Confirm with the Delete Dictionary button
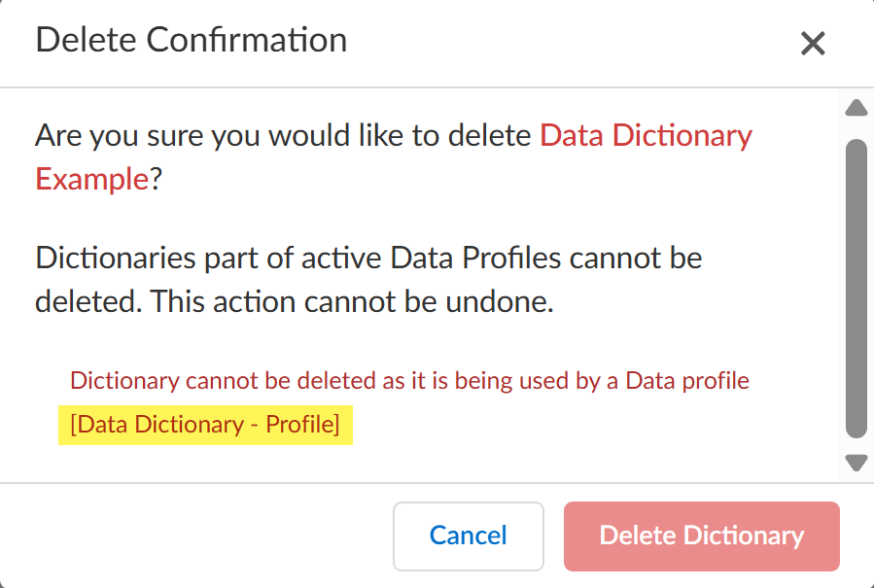The image size is (874, 588). [701, 536]
